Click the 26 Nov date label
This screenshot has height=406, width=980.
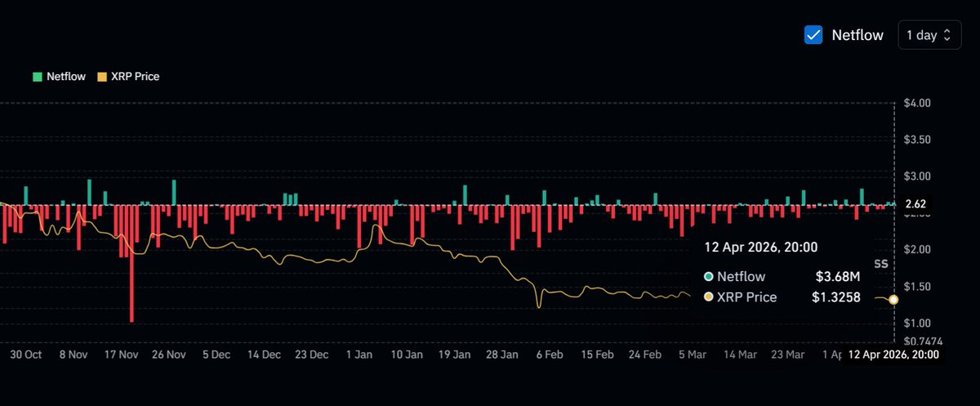169,355
